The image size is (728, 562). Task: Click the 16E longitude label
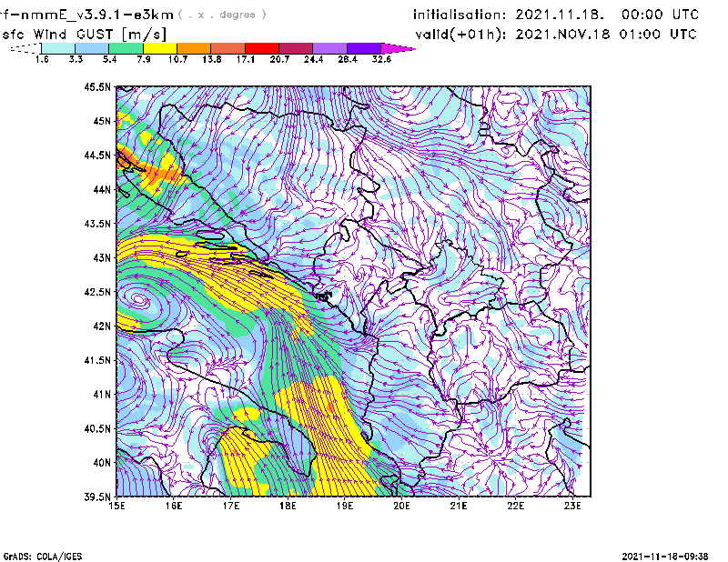point(174,506)
